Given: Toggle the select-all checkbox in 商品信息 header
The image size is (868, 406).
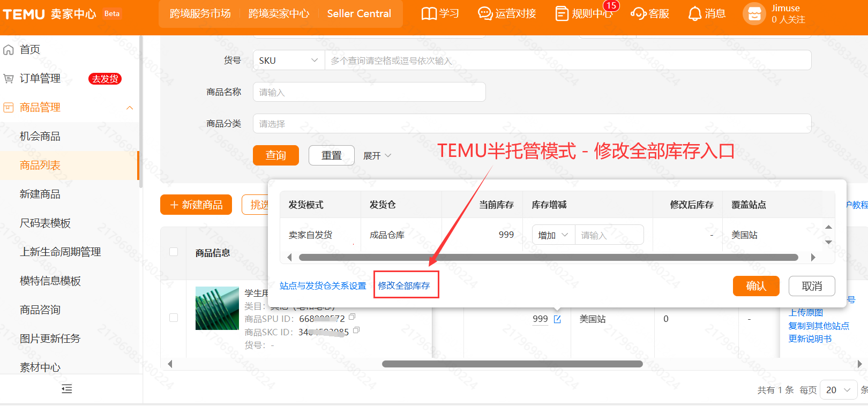Looking at the screenshot, I should [x=174, y=252].
